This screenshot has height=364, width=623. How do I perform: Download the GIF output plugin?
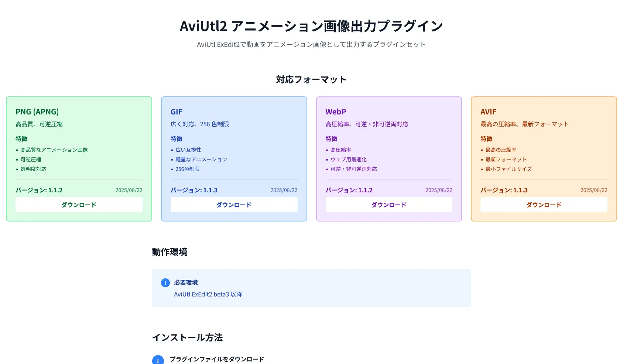click(x=234, y=205)
